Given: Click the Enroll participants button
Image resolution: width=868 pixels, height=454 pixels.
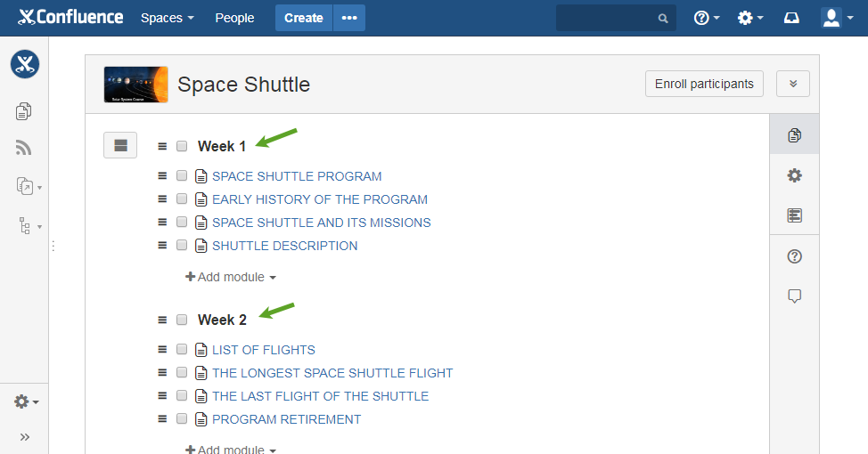Looking at the screenshot, I should point(704,84).
